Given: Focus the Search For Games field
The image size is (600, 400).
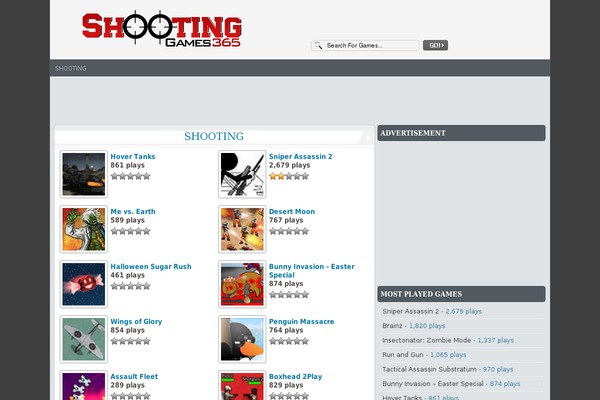Looking at the screenshot, I should tap(365, 46).
